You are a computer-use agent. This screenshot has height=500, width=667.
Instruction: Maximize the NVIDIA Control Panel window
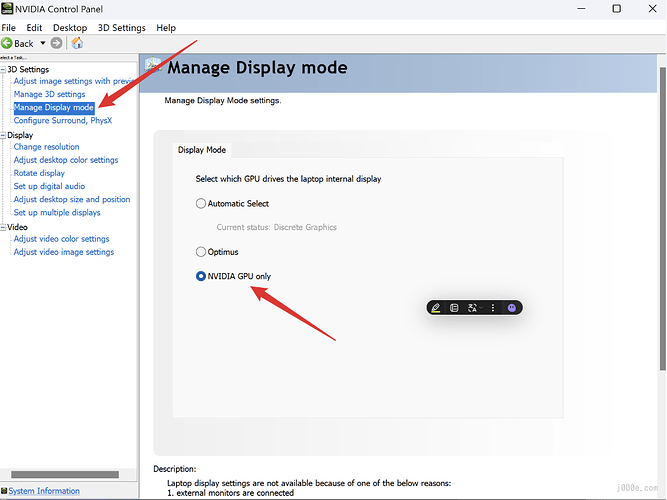click(x=616, y=9)
